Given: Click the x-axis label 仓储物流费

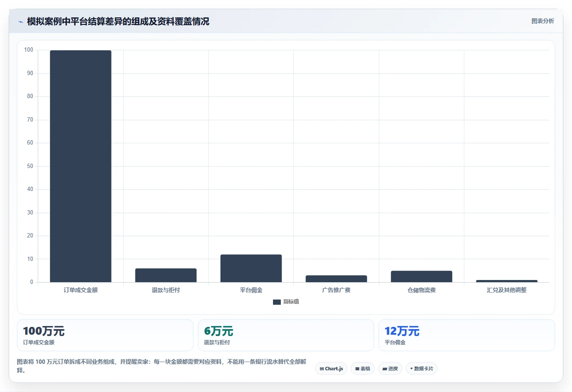Looking at the screenshot, I should (421, 290).
